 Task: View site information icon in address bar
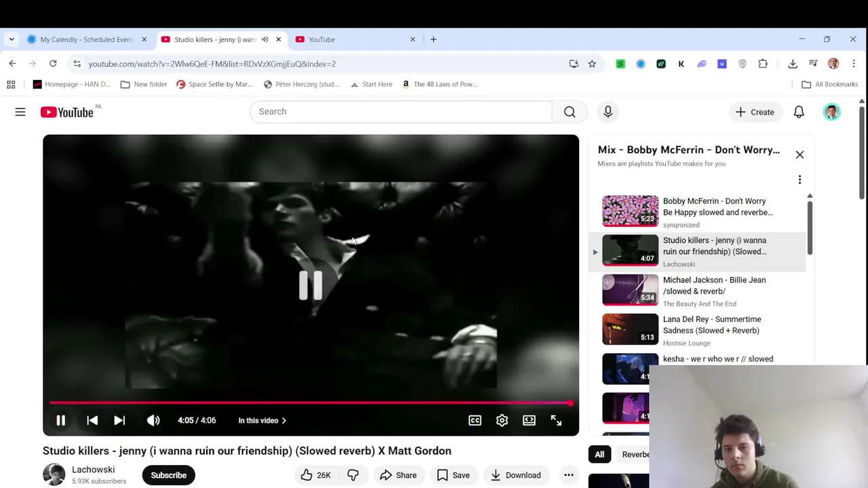[77, 64]
